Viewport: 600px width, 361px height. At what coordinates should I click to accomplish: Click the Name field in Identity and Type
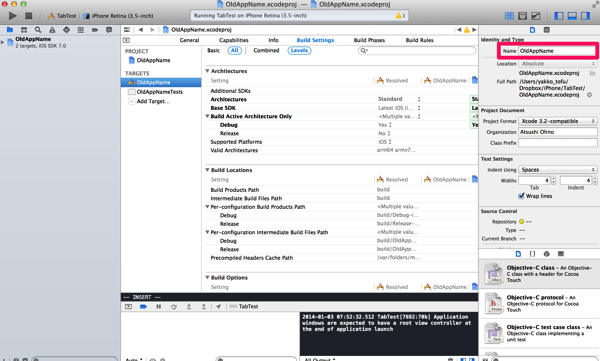click(x=557, y=51)
